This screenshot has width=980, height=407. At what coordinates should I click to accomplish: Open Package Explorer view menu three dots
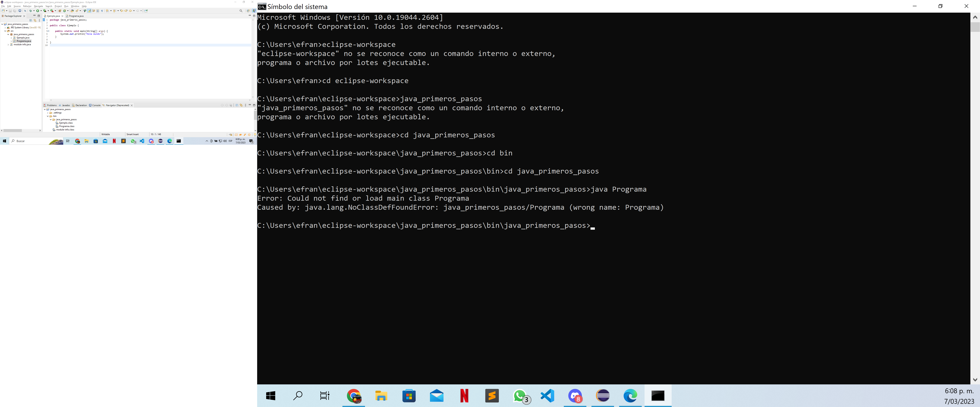(39, 21)
